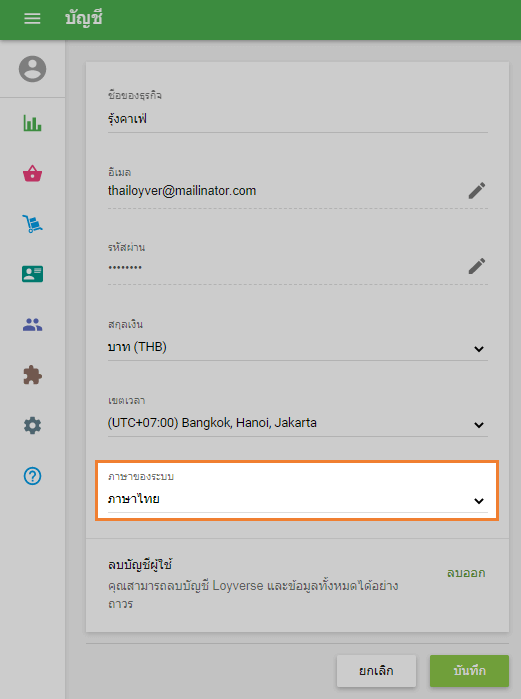521x699 pixels.
Task: Open the inventory hand cart icon
Action: click(32, 224)
